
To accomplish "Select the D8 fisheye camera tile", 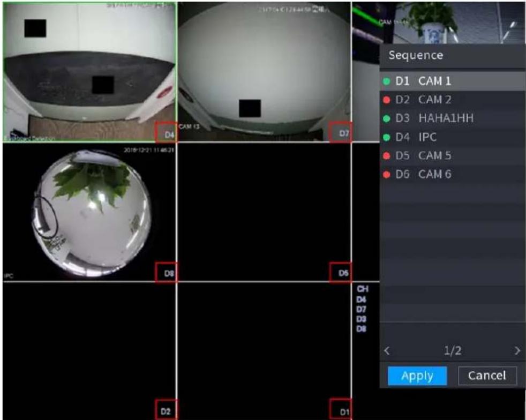I will click(89, 212).
